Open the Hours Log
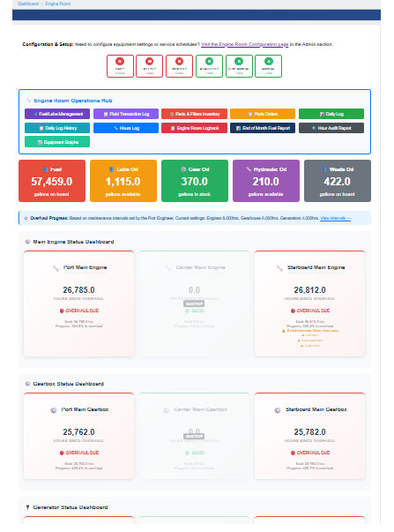The image size is (394, 532). pyautogui.click(x=126, y=128)
